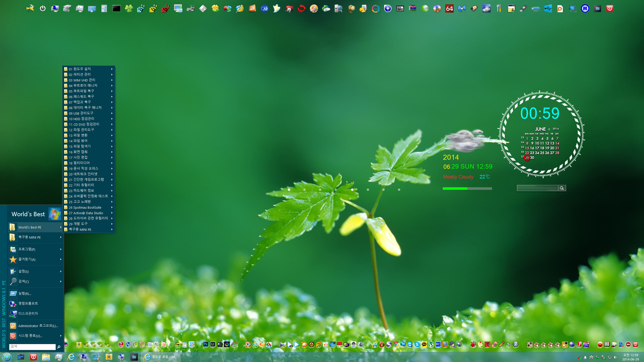The image size is (644, 362).
Task: Click the white power icon in top dock
Action: [x=43, y=9]
